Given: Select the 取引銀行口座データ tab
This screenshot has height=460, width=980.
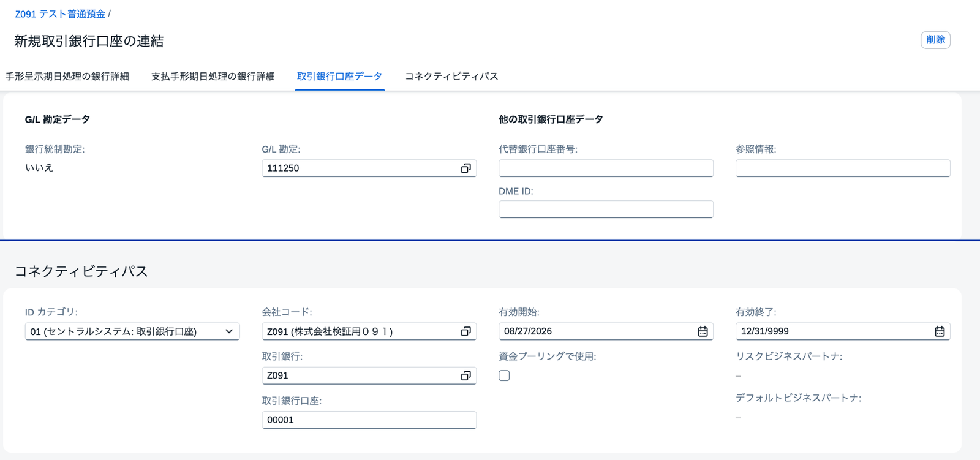Looking at the screenshot, I should click(339, 77).
